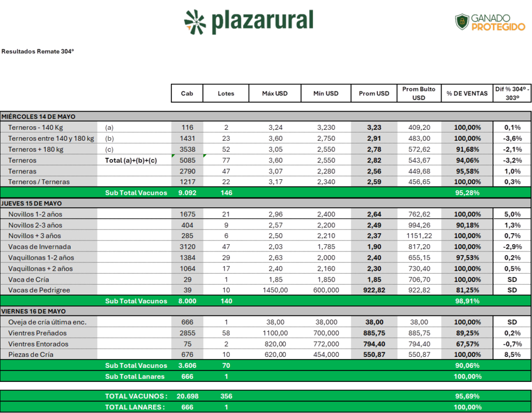Click the 'Terneros + 180 kg' label
This screenshot has height=413, width=532.
coord(36,149)
